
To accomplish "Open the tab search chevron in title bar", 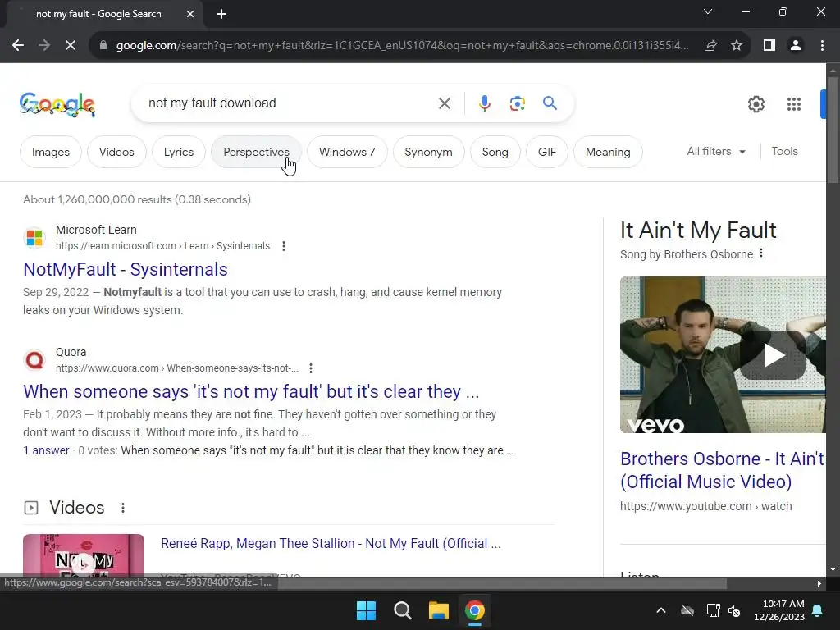I will coord(708,11).
